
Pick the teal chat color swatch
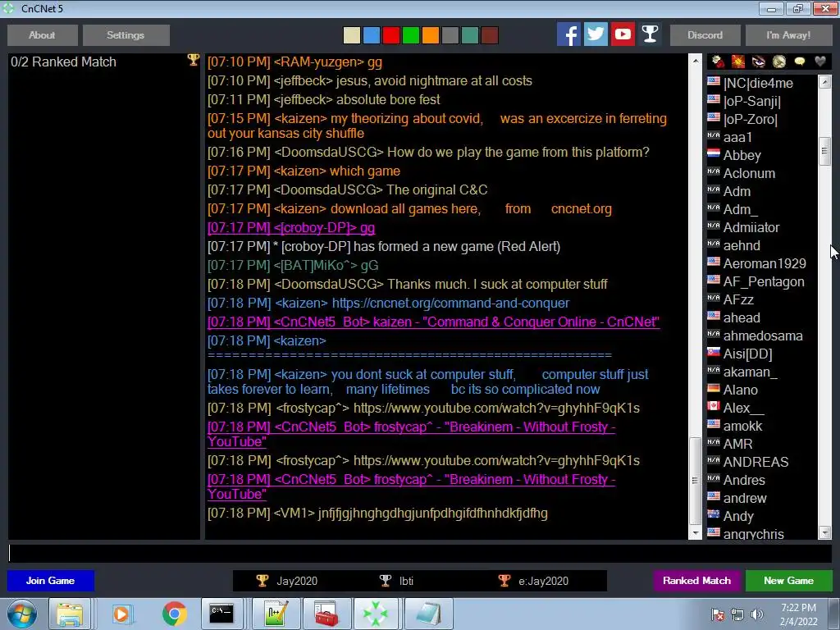[x=470, y=35]
